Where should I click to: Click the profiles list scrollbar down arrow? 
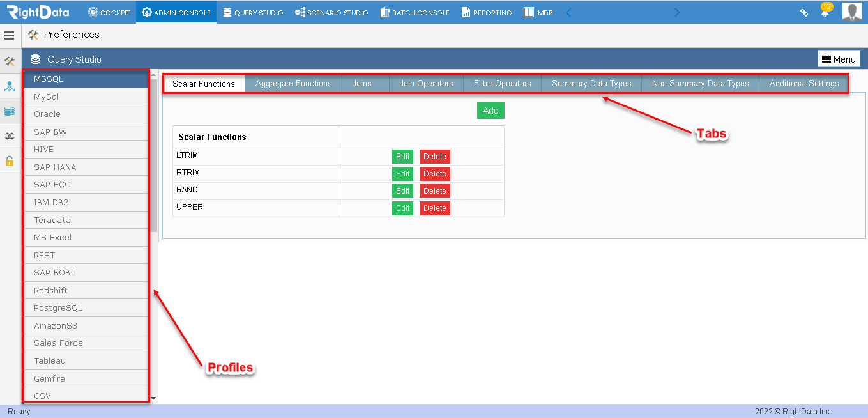click(153, 398)
